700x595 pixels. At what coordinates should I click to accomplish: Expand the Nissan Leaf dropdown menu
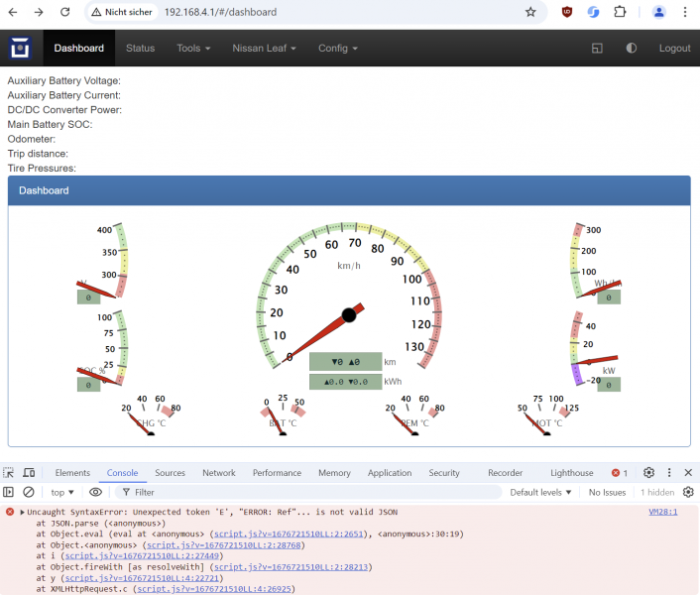[x=264, y=49]
